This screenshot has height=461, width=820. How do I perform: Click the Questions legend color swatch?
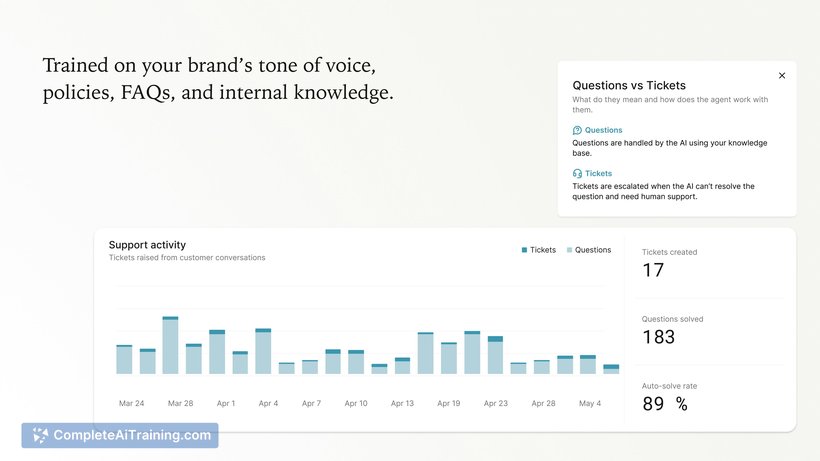pos(569,250)
